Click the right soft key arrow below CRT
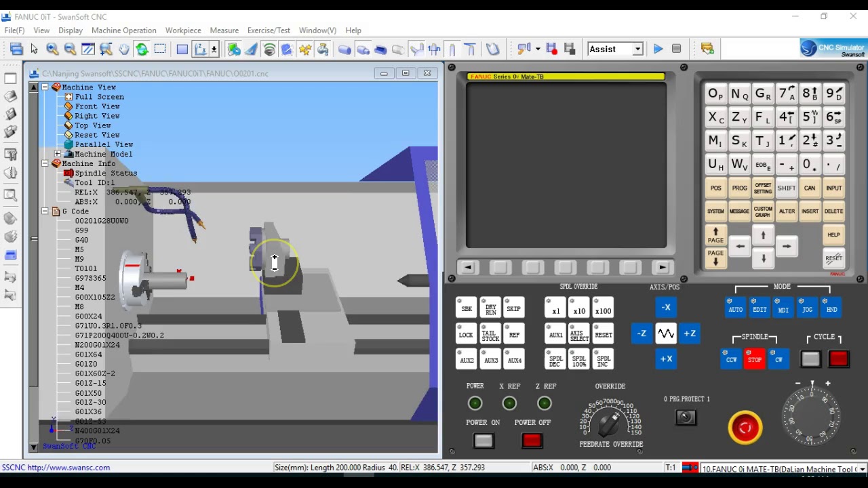 pos(663,268)
